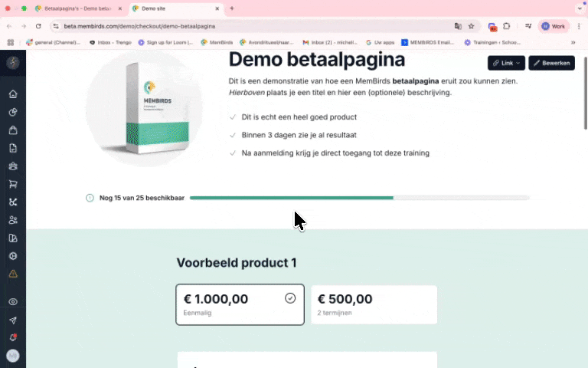The width and height of the screenshot is (588, 368).
Task: Open the browser extensions puzzle icon
Action: point(507,26)
